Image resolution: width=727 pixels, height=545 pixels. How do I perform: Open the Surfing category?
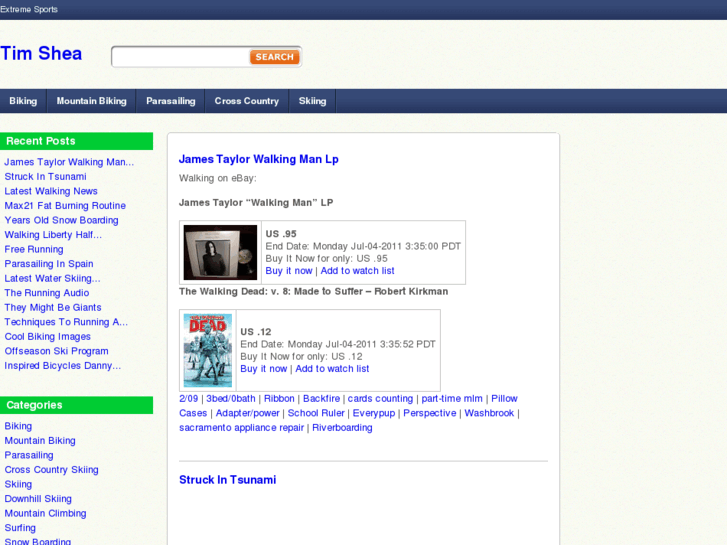pyautogui.click(x=20, y=528)
